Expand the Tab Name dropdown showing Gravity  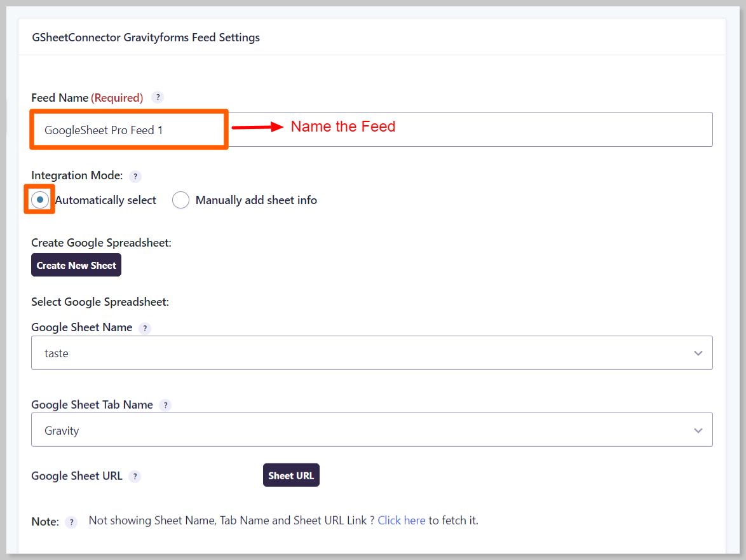372,430
